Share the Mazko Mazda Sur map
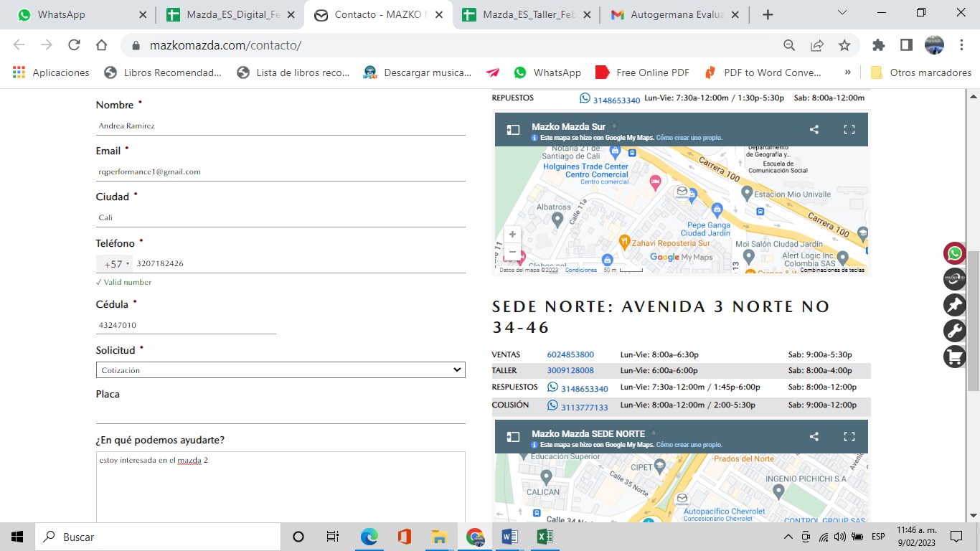 pos(814,130)
